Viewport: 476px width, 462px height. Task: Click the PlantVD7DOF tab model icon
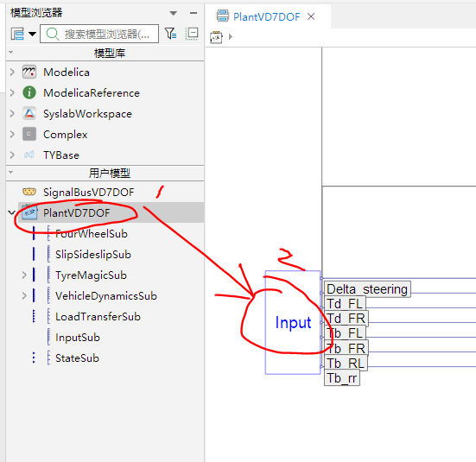click(x=223, y=16)
